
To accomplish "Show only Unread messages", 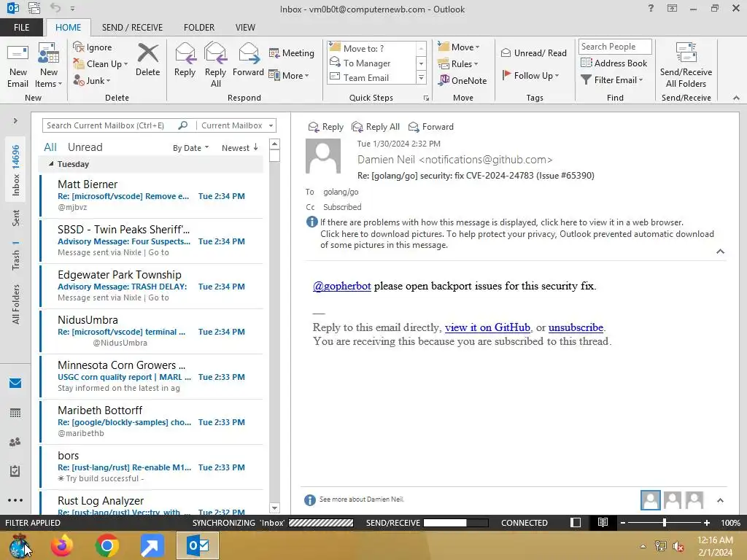I will pyautogui.click(x=85, y=147).
